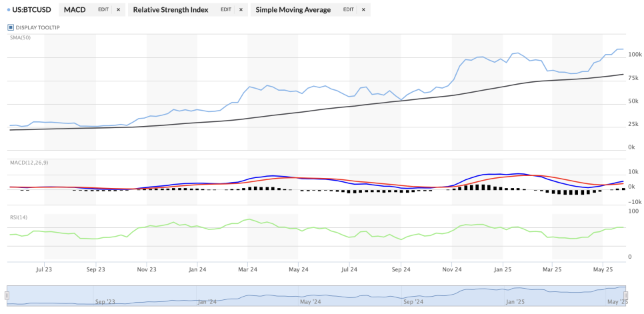
Task: Click Jan '25 in the navigator strip
Action: (x=515, y=302)
